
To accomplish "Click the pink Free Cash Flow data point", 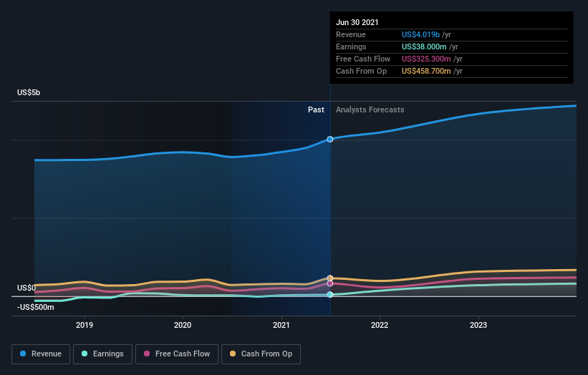I will (x=329, y=283).
